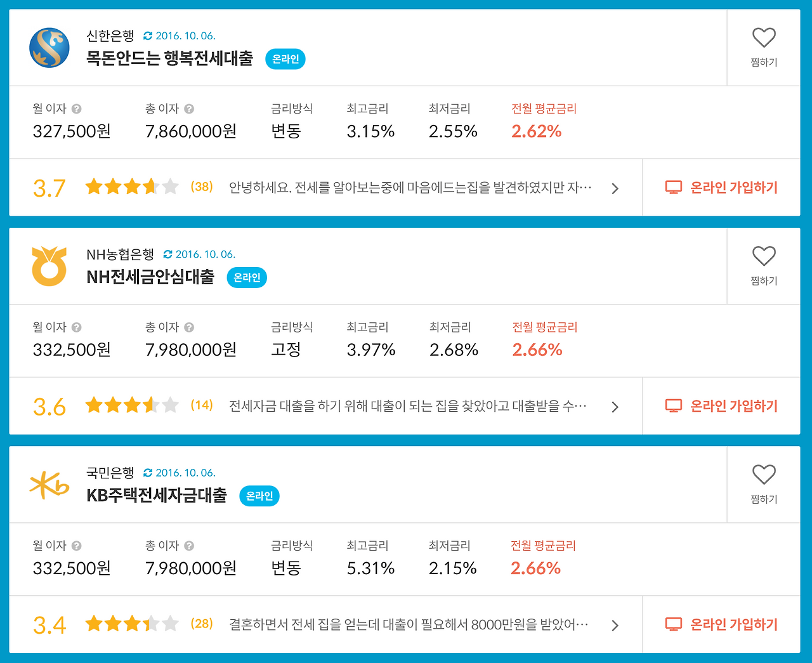The width and height of the screenshot is (812, 663).
Task: Click the KB Kookmin Bank logo icon
Action: [x=49, y=485]
